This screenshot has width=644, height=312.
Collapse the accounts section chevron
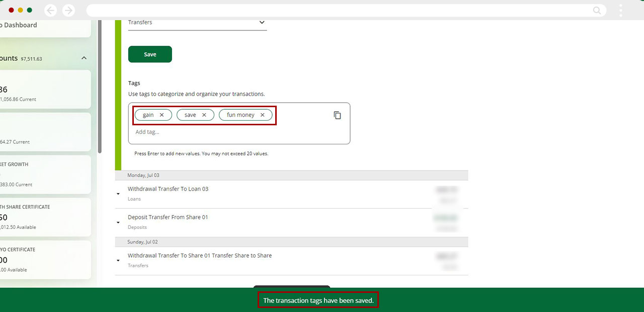tap(84, 58)
